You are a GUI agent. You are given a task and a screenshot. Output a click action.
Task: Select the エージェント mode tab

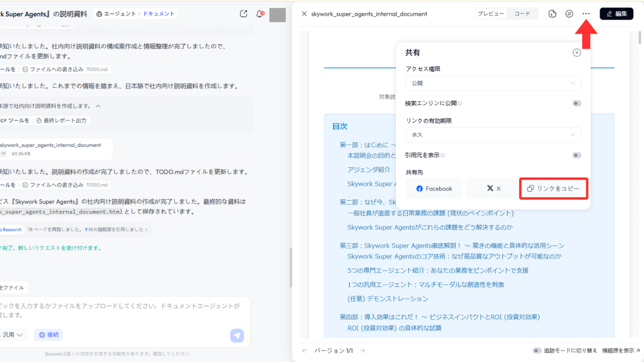(x=116, y=14)
